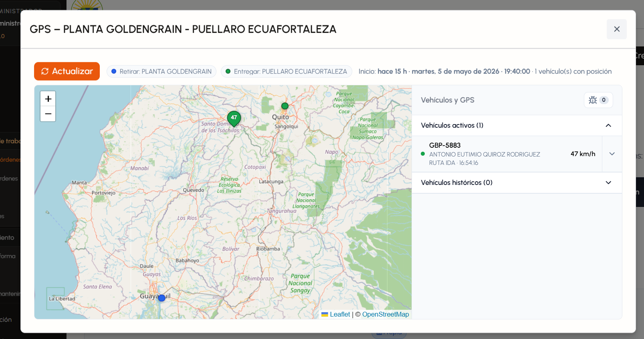
Task: Expand the Vehículos históricos section
Action: pos(517,183)
